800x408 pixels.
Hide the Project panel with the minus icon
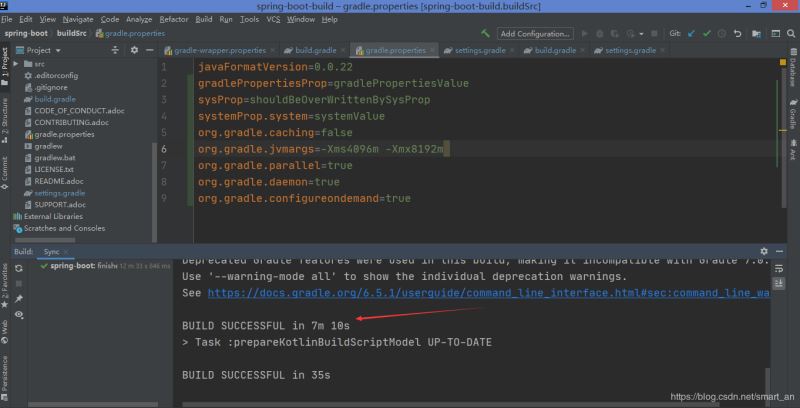point(149,50)
